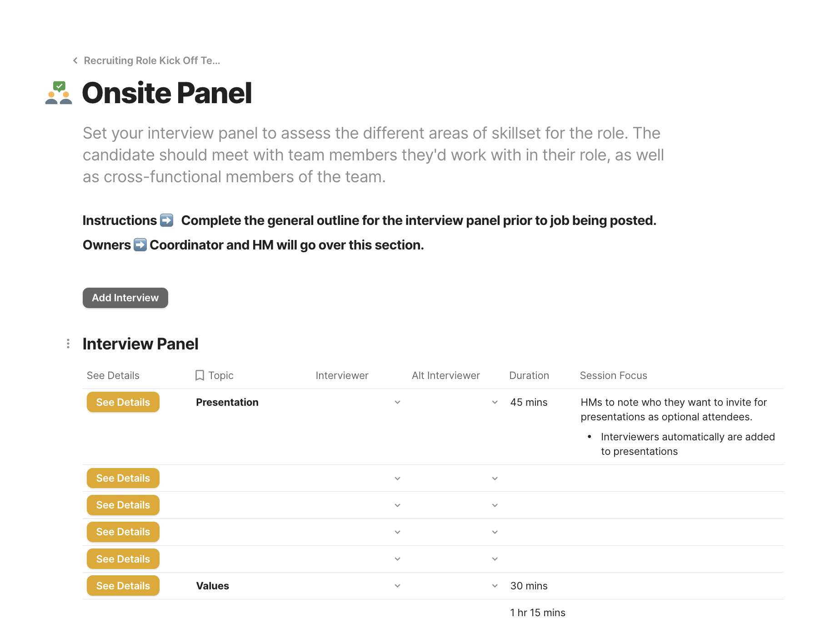Open Alt Interviewer dropdown for Presentation row

pos(495,402)
